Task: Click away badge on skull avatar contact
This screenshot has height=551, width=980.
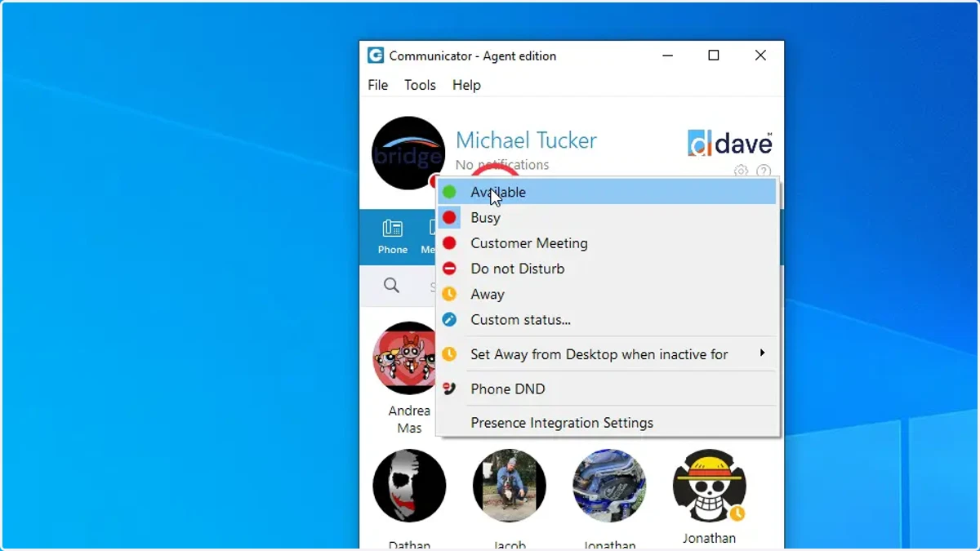Action: coord(737,513)
